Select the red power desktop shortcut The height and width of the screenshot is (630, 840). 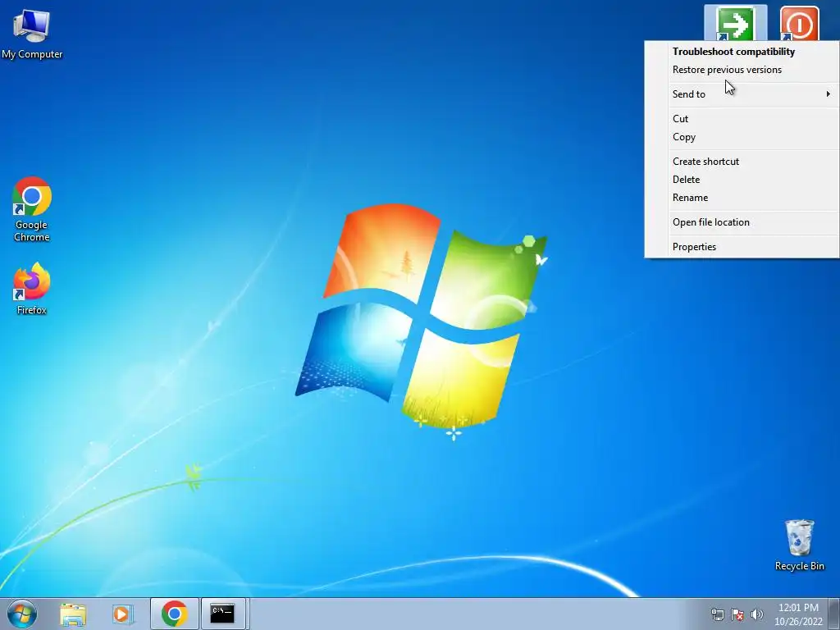point(799,24)
